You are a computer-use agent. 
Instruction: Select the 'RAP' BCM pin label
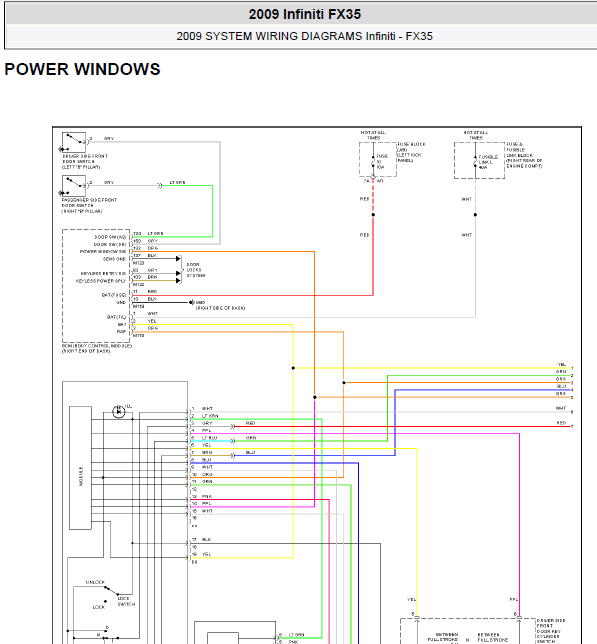(122, 331)
